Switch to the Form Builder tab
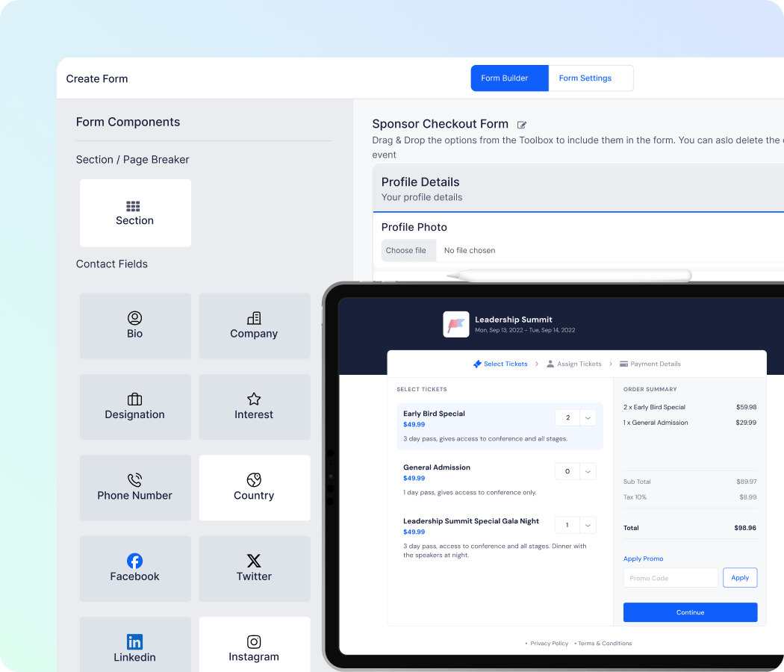This screenshot has height=672, width=784. (x=509, y=78)
